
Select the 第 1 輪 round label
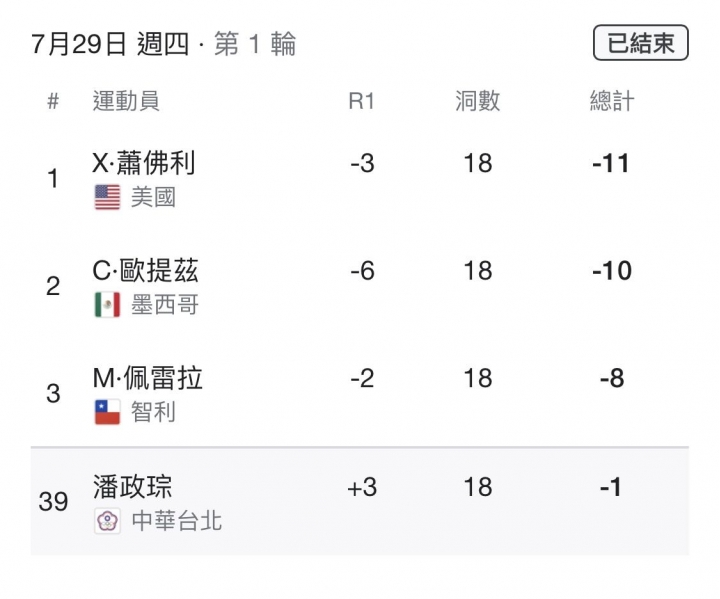click(255, 44)
